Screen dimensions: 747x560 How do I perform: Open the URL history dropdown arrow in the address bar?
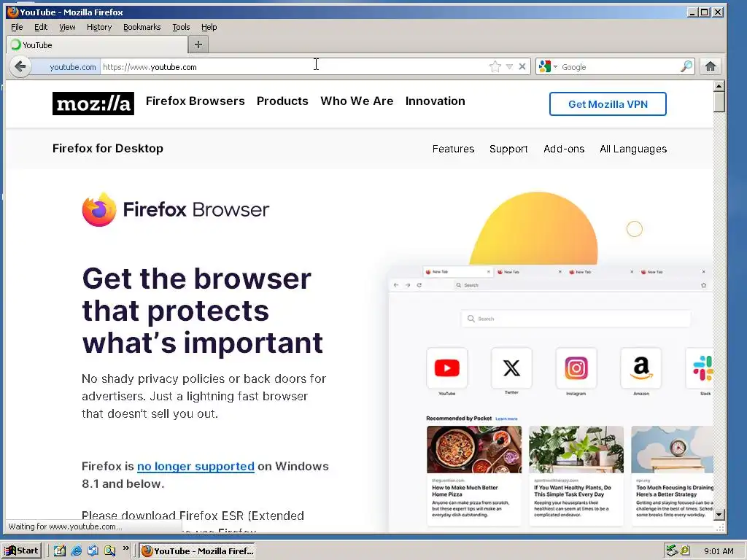click(x=509, y=66)
